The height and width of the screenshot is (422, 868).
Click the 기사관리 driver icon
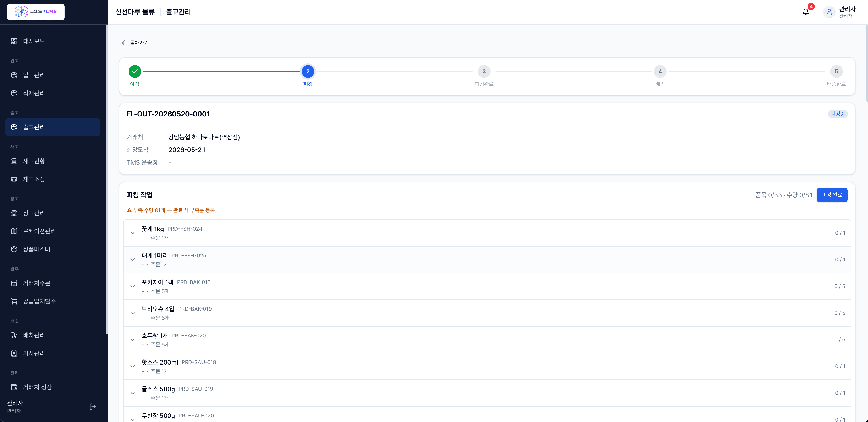point(14,353)
